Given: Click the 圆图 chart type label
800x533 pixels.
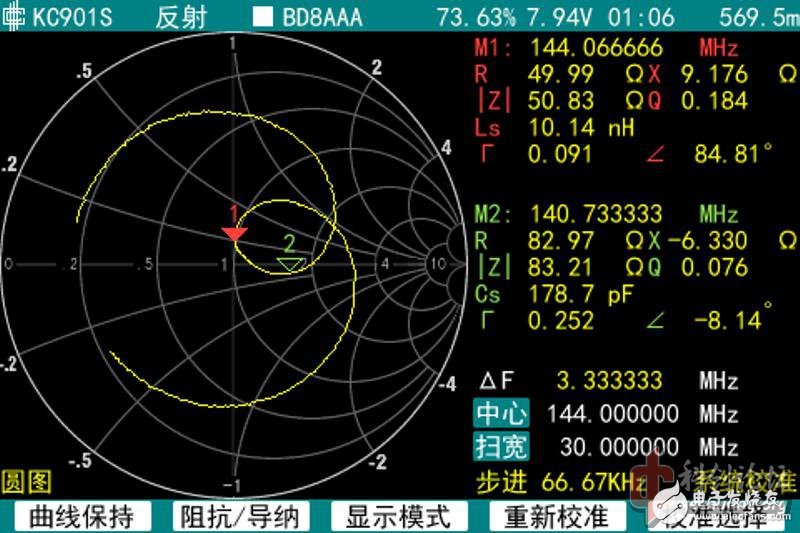Looking at the screenshot, I should click(26, 482).
